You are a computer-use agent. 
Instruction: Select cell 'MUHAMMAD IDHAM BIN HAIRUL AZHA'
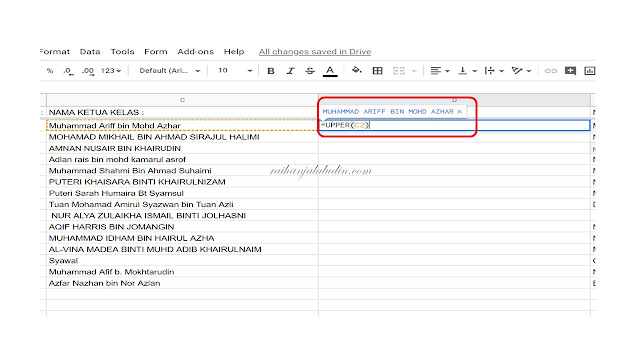point(182,238)
